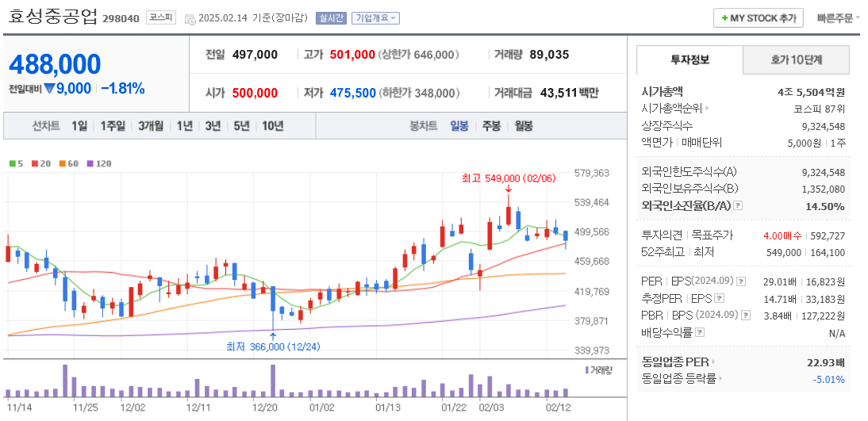The image size is (868, 421).
Task: Click the 전일 value 497,000
Action: (255, 55)
